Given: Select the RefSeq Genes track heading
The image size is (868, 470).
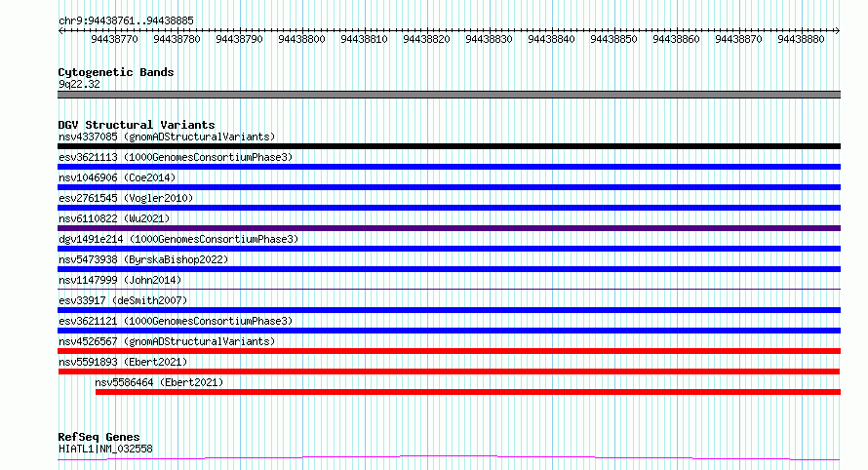Looking at the screenshot, I should (99, 437).
